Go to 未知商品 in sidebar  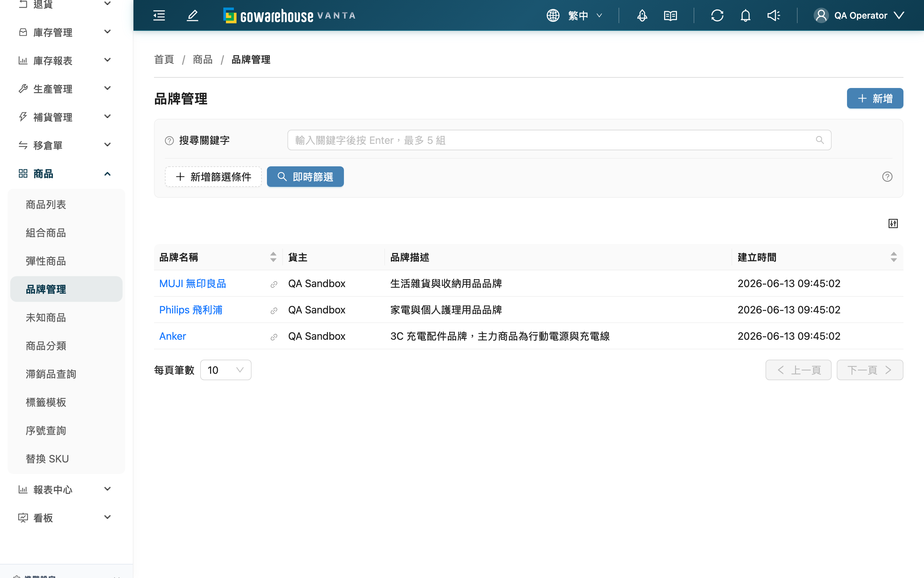[66, 318]
